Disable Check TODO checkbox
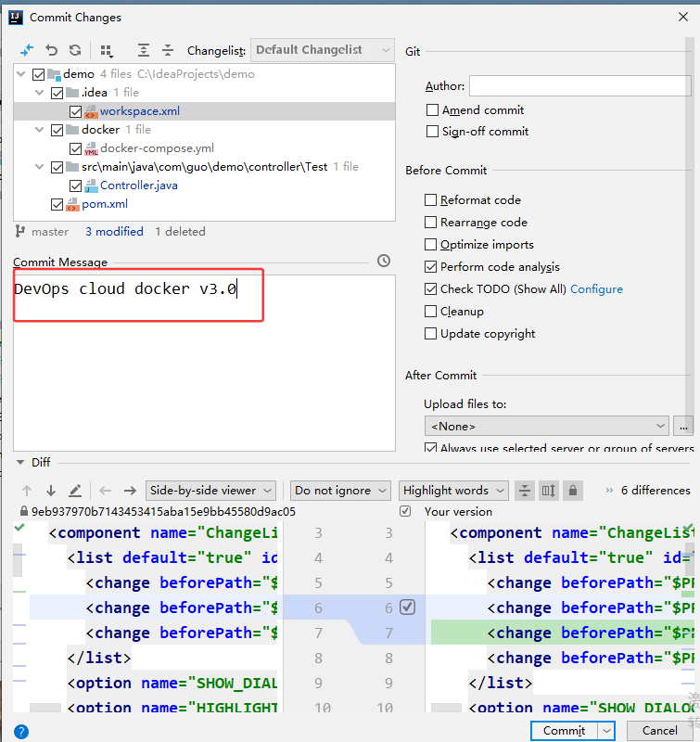700x742 pixels. (430, 288)
